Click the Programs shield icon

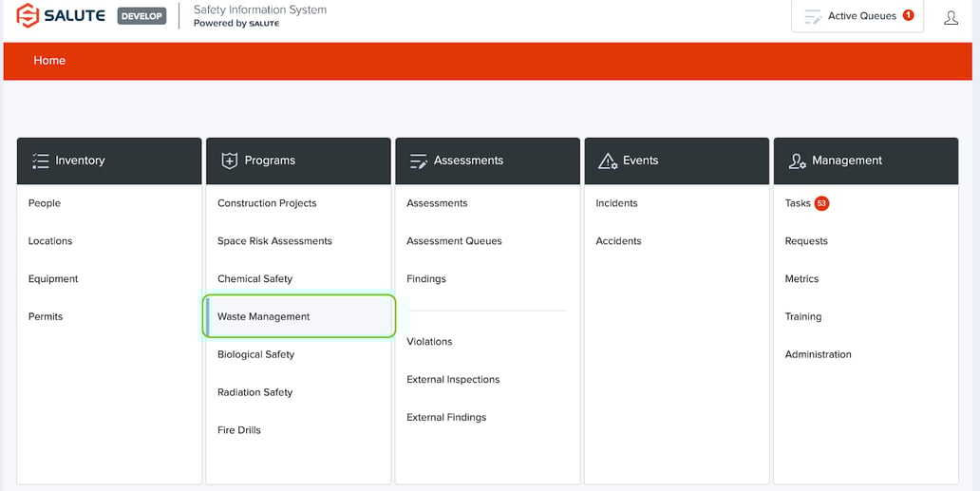pos(229,161)
